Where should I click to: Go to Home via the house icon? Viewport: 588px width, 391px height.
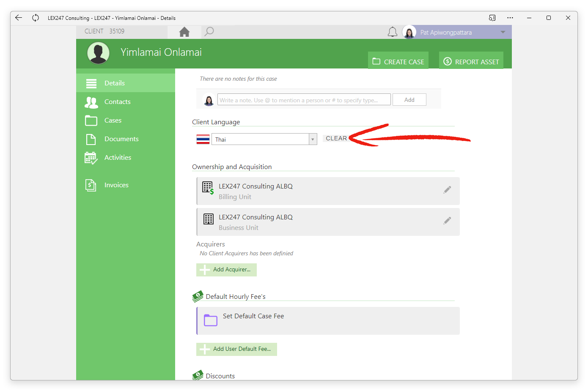[x=184, y=32]
